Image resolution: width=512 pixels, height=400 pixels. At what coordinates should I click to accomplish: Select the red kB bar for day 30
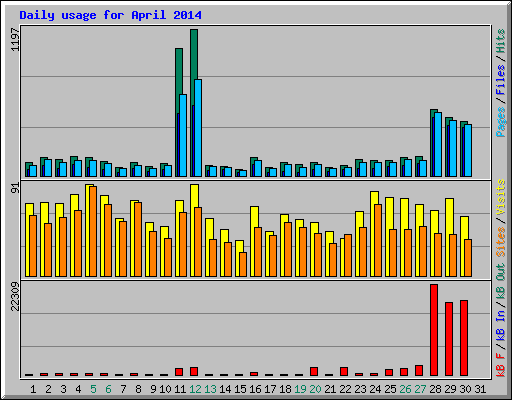pos(464,338)
